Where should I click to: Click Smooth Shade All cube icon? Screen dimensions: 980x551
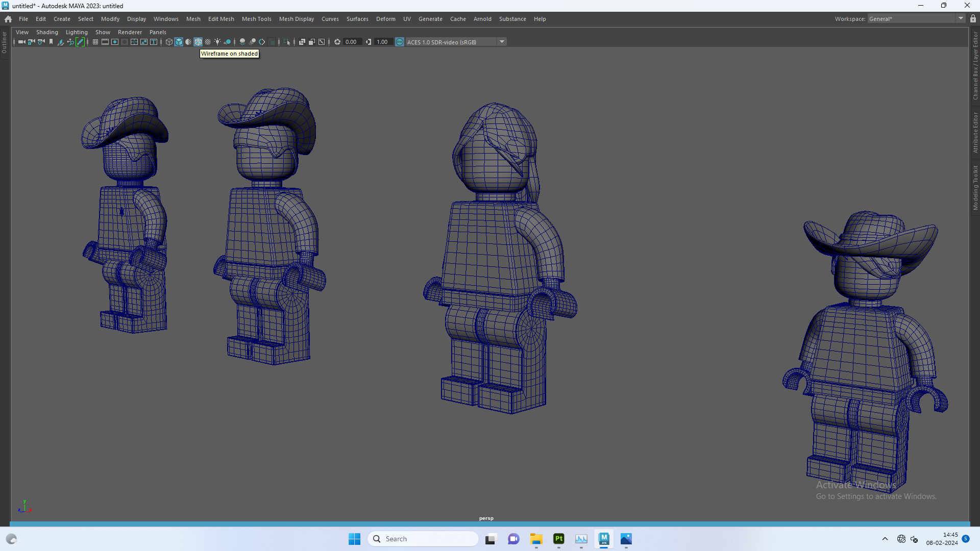[179, 42]
